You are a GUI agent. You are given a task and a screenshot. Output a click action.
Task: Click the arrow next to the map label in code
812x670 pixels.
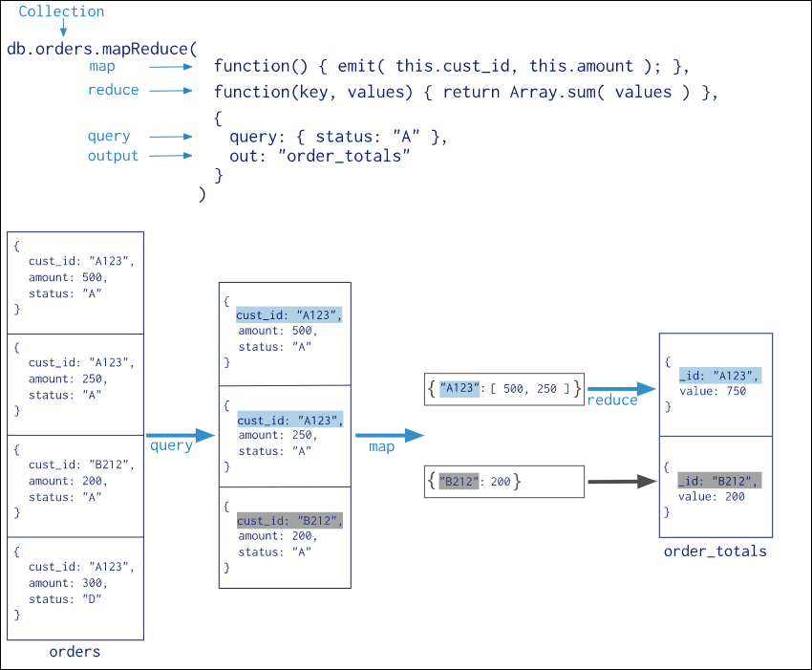click(171, 67)
